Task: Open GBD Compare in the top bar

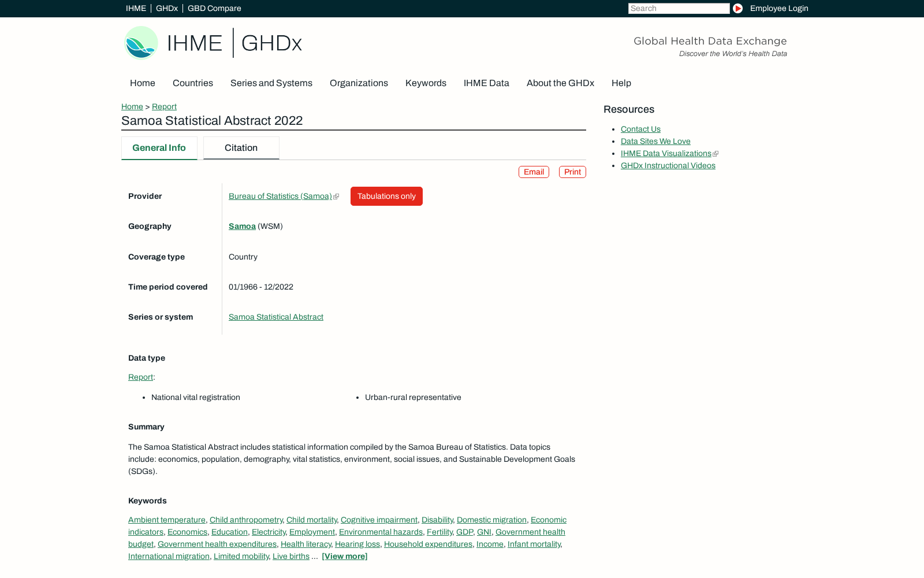Action: pos(214,8)
